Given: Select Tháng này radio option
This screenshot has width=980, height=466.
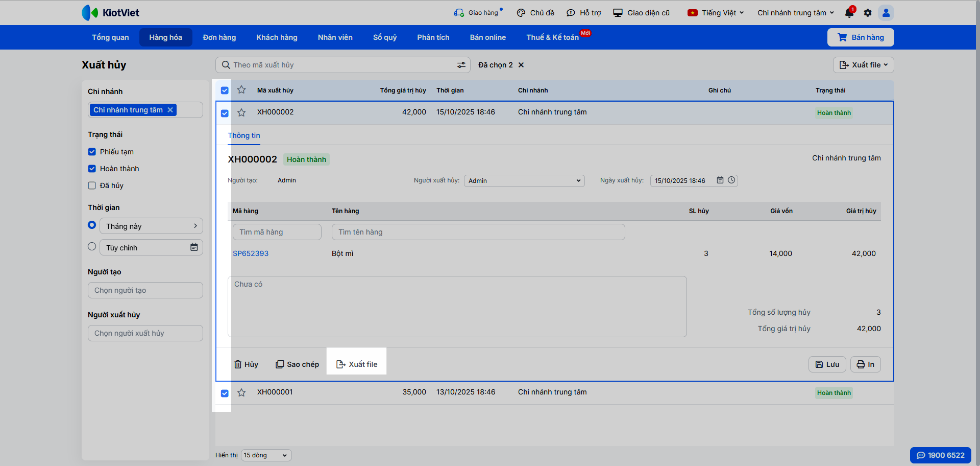Looking at the screenshot, I should click(x=92, y=225).
